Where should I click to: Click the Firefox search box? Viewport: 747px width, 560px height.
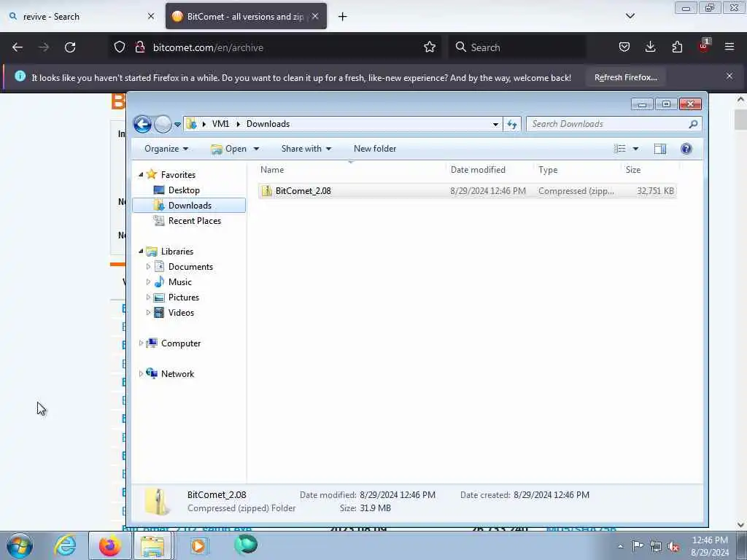[x=517, y=47]
